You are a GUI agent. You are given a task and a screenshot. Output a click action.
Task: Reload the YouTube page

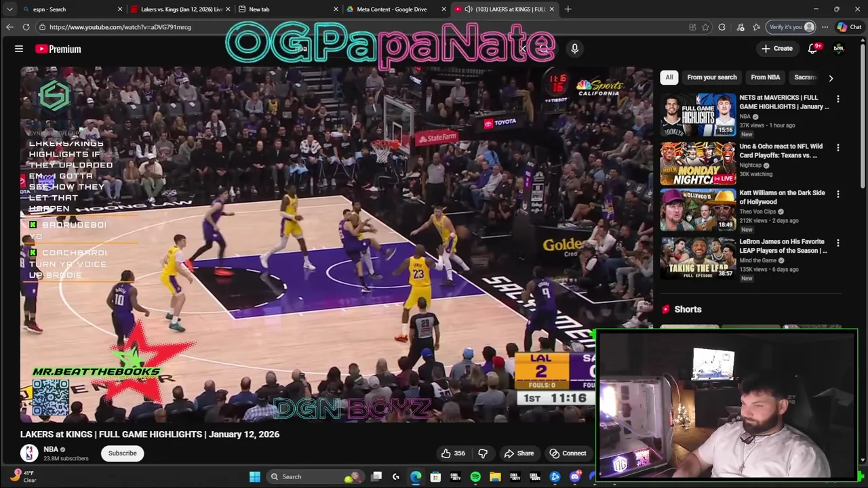(x=26, y=27)
